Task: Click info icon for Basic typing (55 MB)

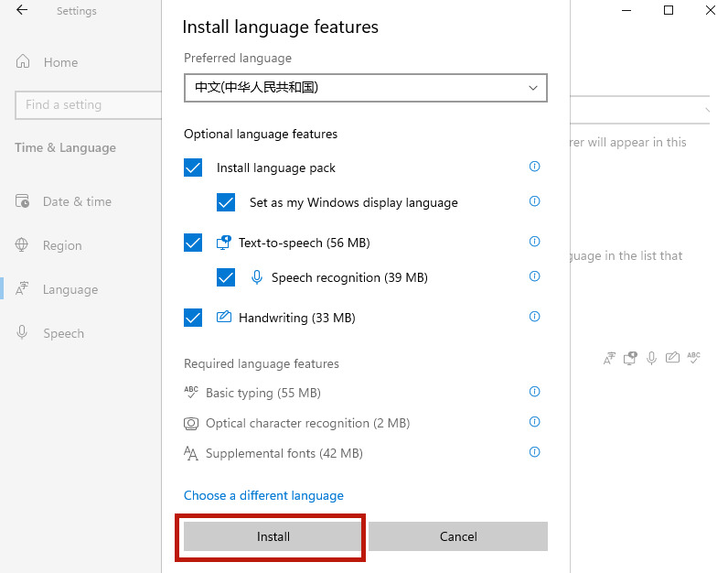Action: [535, 392]
